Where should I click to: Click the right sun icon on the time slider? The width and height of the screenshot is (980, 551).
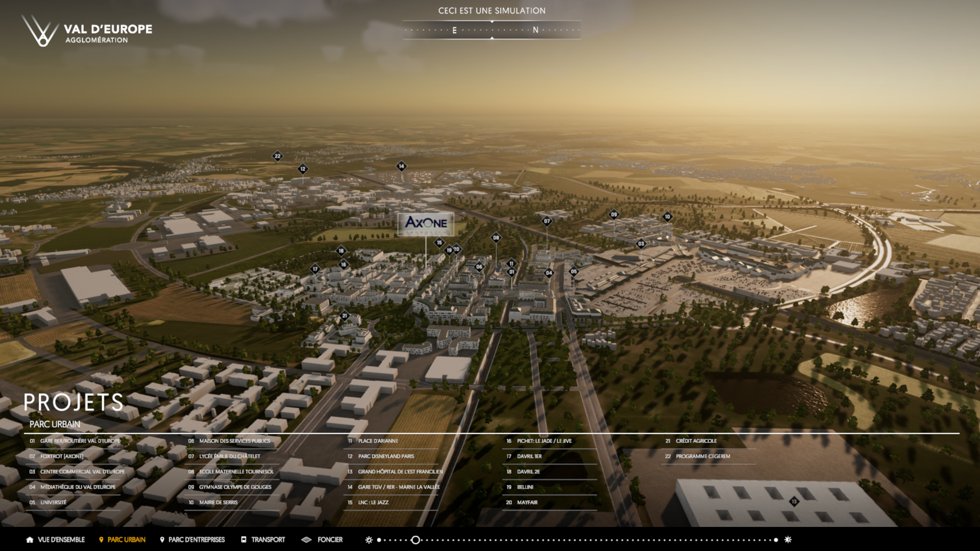(x=788, y=540)
